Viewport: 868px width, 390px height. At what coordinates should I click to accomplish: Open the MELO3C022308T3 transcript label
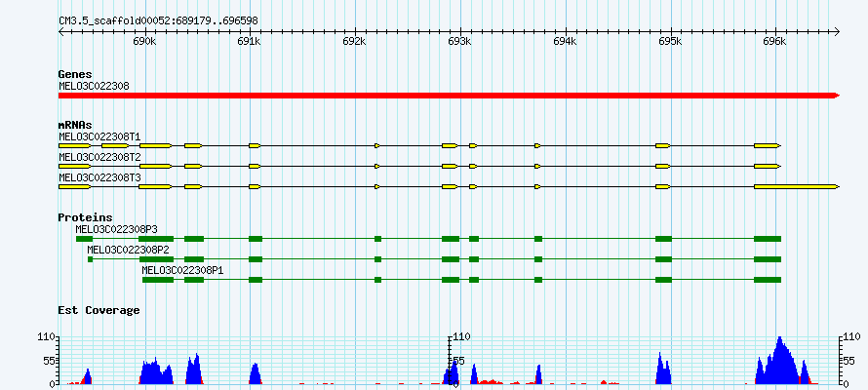pos(99,177)
